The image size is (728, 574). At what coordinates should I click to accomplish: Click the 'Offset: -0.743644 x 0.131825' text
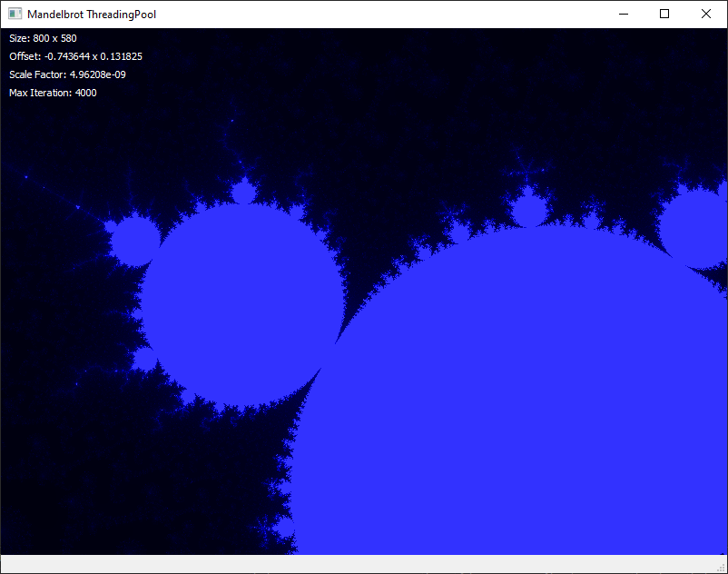[x=75, y=56]
